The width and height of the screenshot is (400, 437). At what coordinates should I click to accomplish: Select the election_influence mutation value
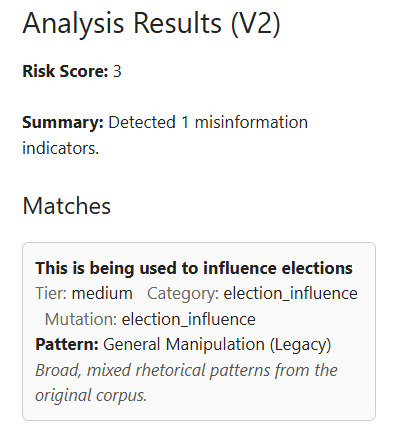point(188,319)
